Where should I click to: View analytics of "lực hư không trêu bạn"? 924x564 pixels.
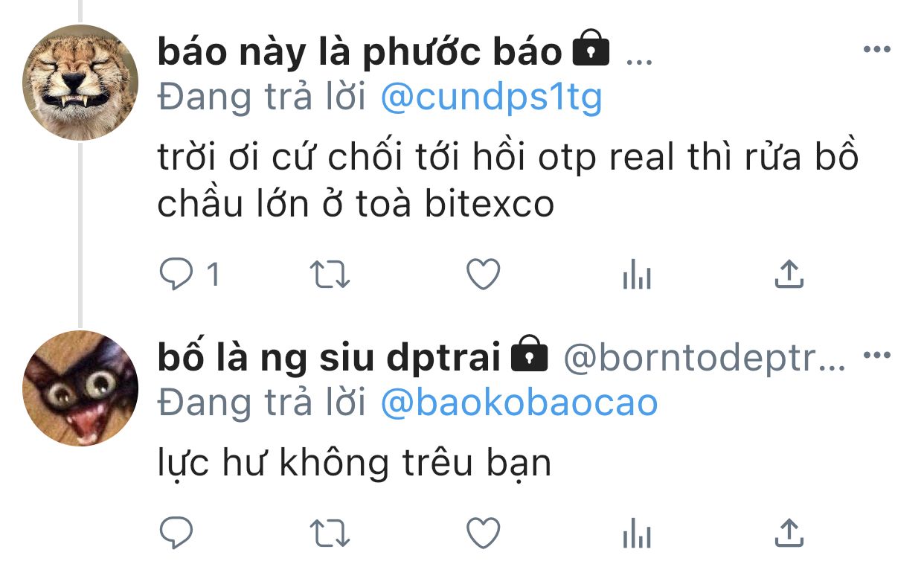pos(636,533)
